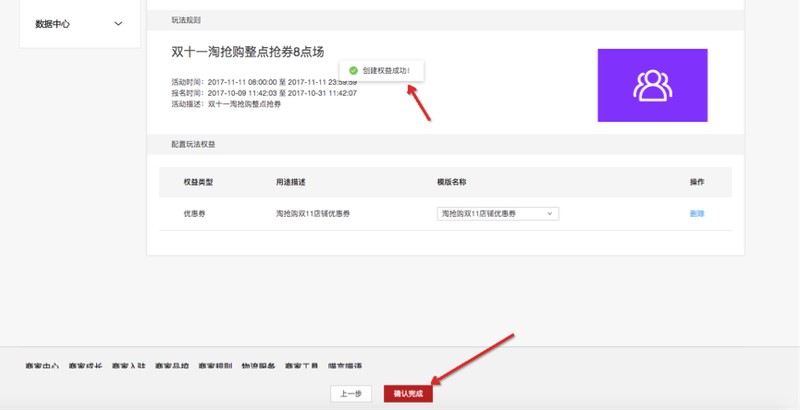800x410 pixels.
Task: Click the 上一步 button
Action: coord(351,394)
